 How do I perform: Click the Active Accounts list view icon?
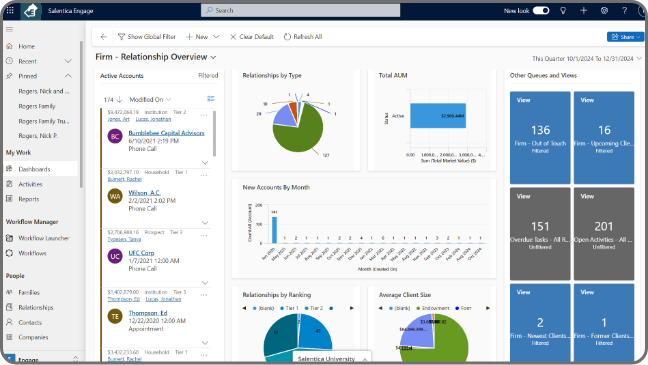point(211,98)
